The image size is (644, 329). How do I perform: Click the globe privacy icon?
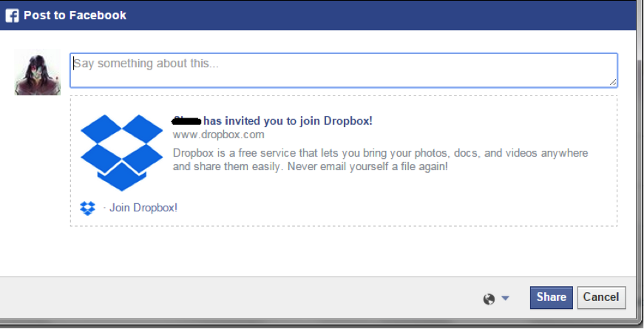tap(489, 299)
